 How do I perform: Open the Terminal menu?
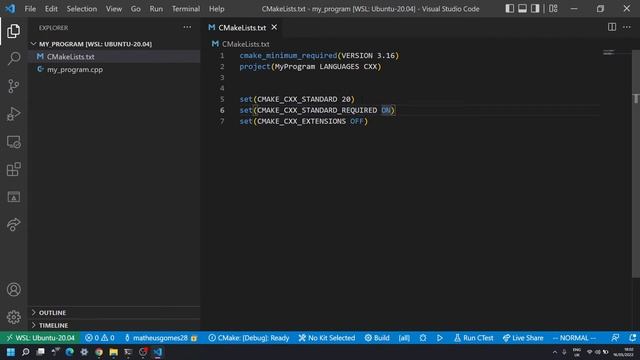point(186,9)
